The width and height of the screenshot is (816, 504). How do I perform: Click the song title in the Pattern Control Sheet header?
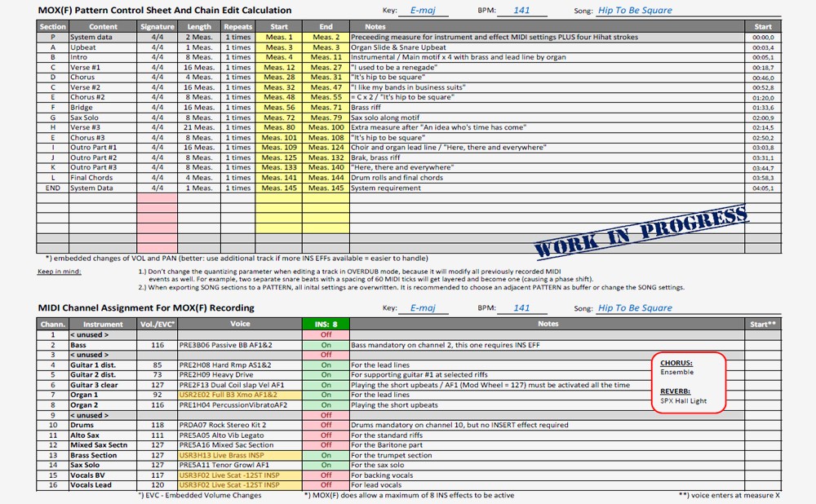click(x=635, y=11)
